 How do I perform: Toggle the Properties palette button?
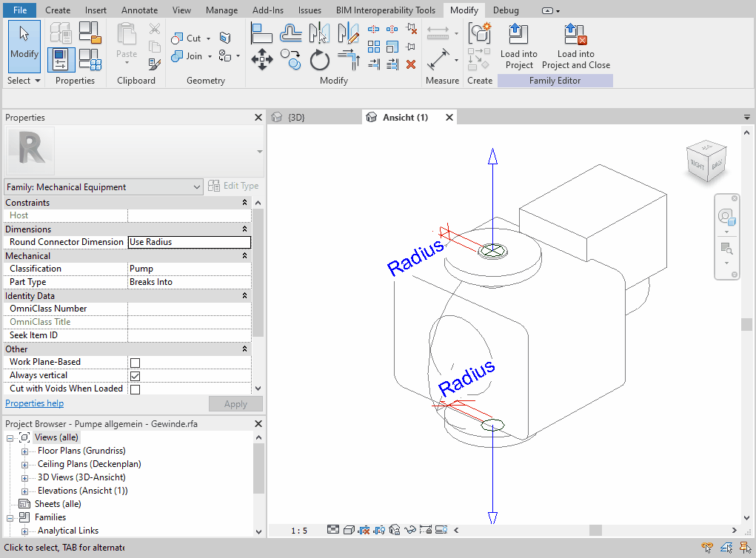coord(61,60)
